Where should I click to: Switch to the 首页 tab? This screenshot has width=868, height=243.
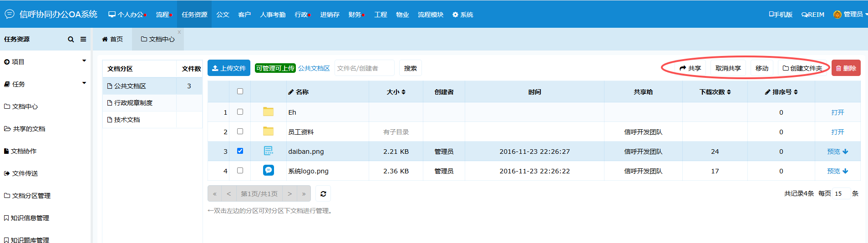[112, 40]
